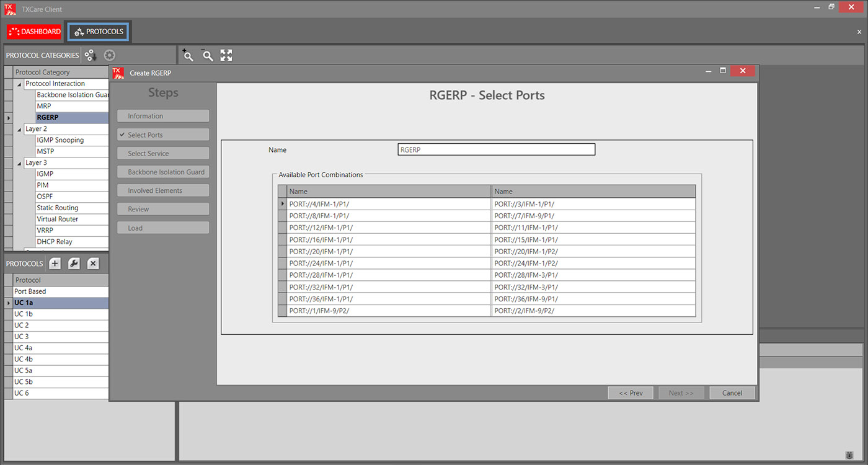Click the wrench icon in the PROTOCOLS panel
This screenshot has width=868, height=465.
coord(74,263)
